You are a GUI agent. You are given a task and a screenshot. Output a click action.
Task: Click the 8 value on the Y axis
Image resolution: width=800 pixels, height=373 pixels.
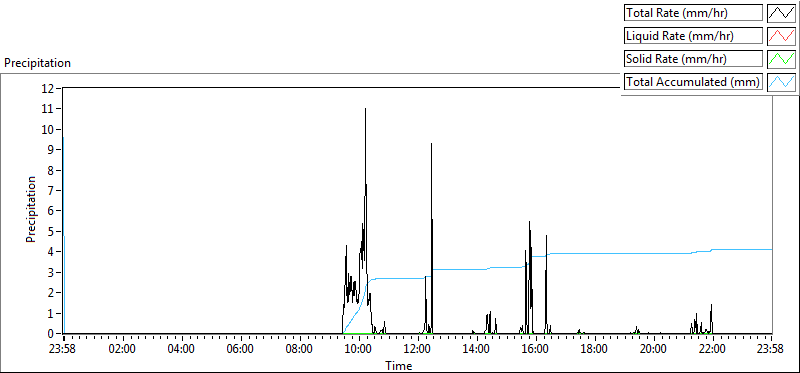pos(52,170)
